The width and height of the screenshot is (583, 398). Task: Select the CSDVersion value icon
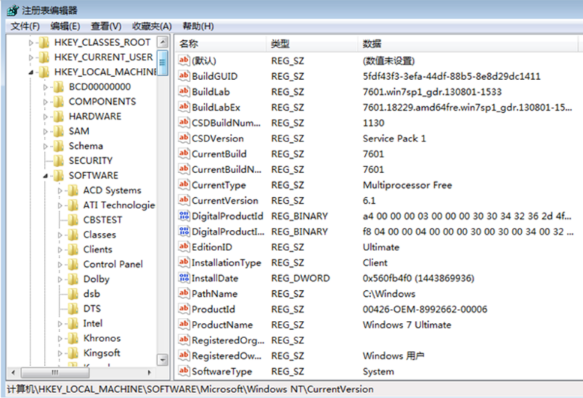coord(184,138)
